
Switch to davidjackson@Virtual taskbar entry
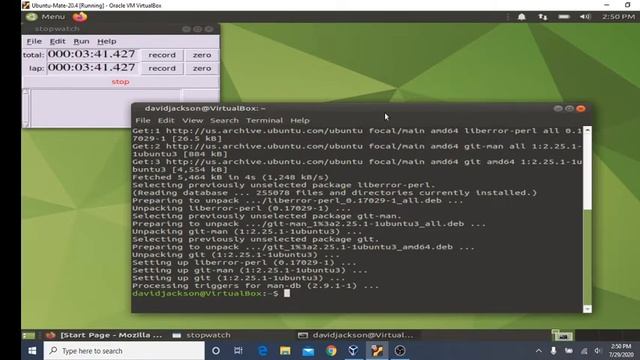click(x=356, y=335)
